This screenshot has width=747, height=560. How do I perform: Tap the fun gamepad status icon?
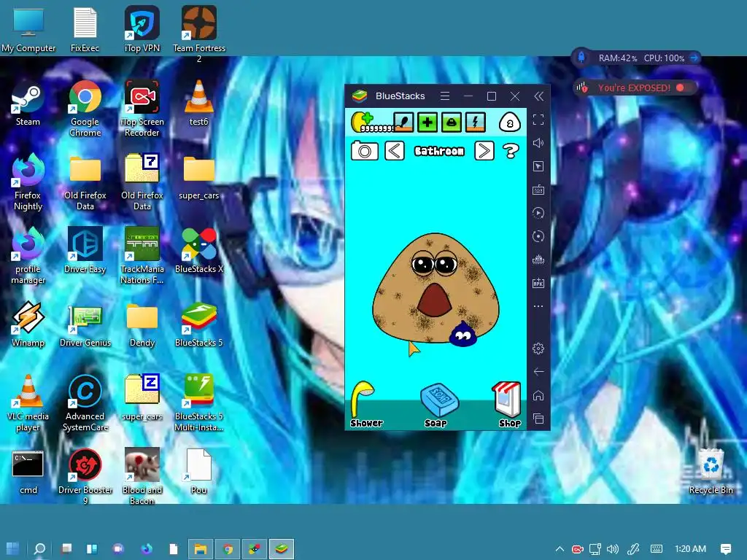coord(451,122)
